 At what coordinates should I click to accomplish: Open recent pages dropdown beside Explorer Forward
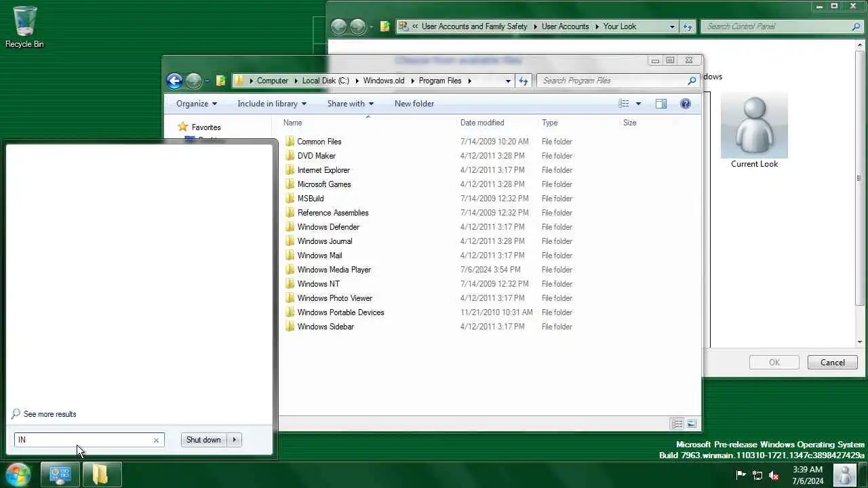point(207,81)
